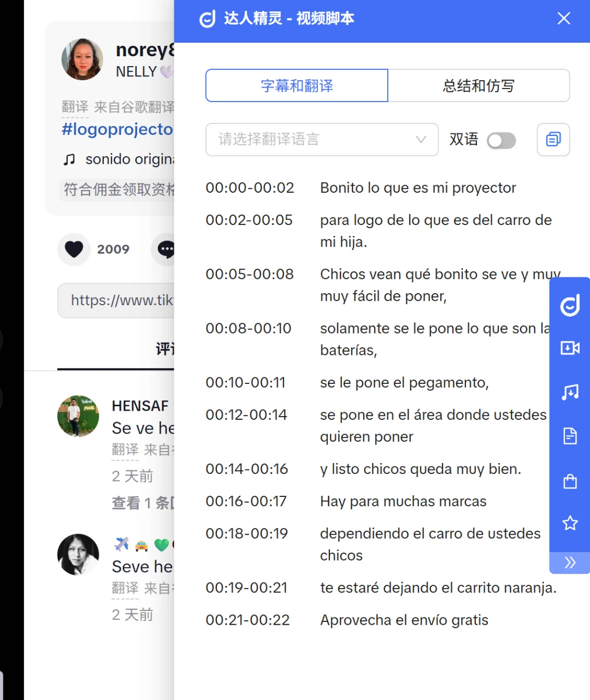Screen dimensions: 590x700
Task: Click the comment bubble icon next to likes
Action: point(167,250)
